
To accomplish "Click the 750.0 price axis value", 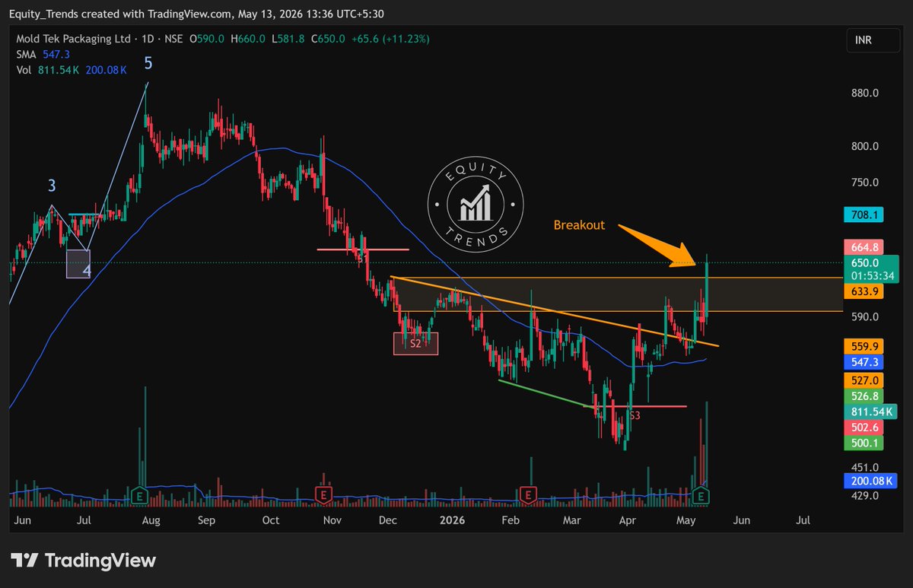I will click(x=866, y=183).
